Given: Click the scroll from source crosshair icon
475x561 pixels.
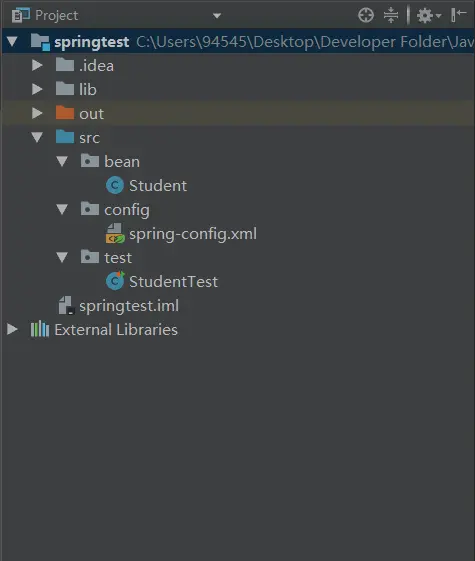Looking at the screenshot, I should coord(366,15).
